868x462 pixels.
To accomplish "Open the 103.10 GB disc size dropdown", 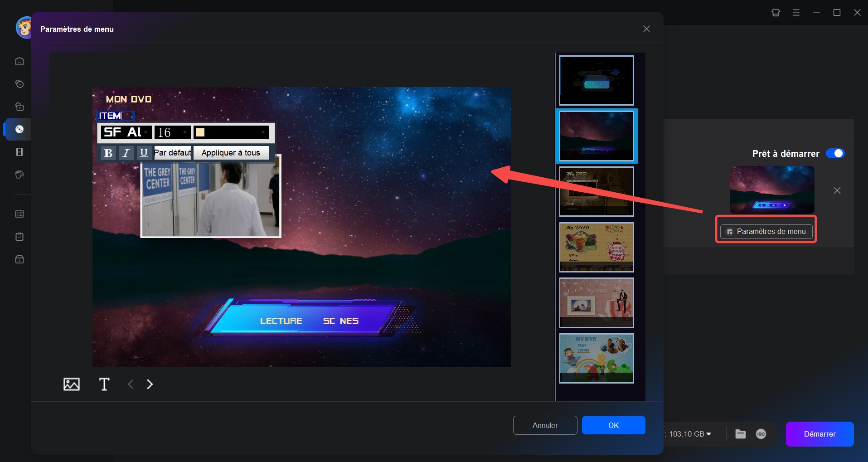I will point(690,434).
